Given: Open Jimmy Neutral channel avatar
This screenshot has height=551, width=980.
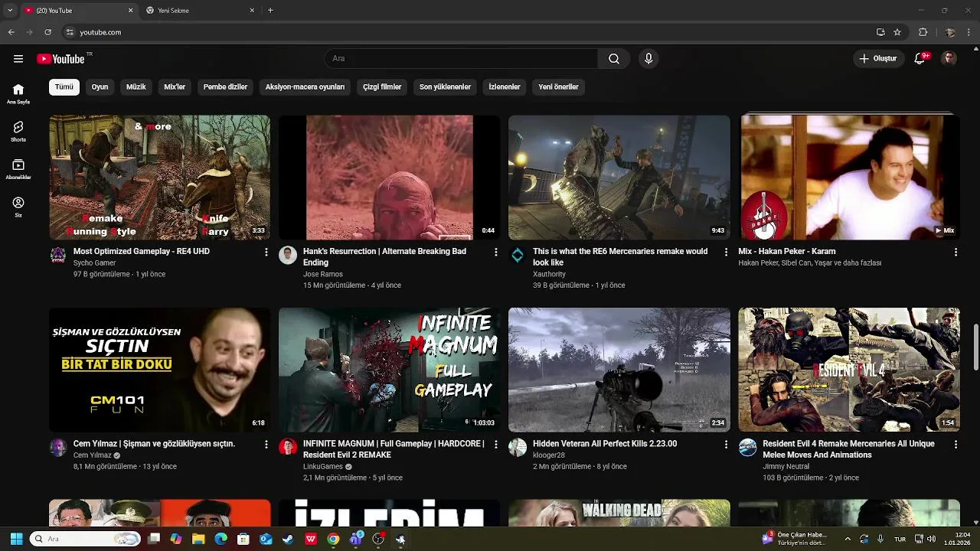Looking at the screenshot, I should (x=747, y=447).
